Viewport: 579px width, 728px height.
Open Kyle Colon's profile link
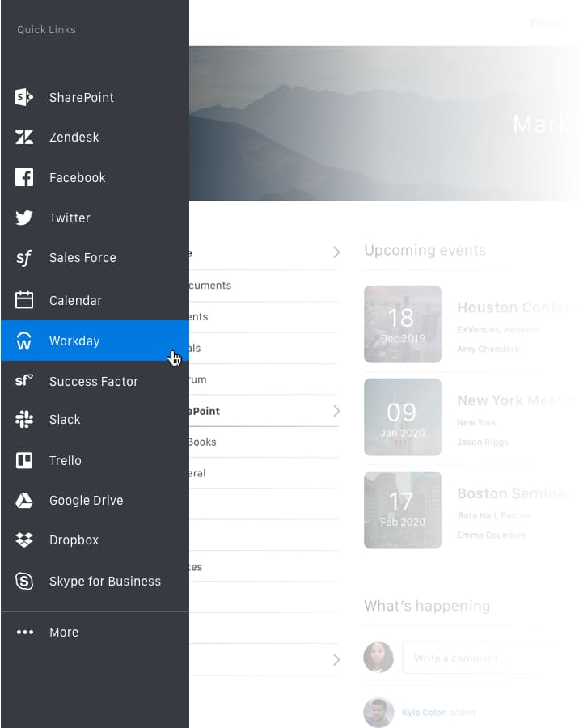(424, 712)
